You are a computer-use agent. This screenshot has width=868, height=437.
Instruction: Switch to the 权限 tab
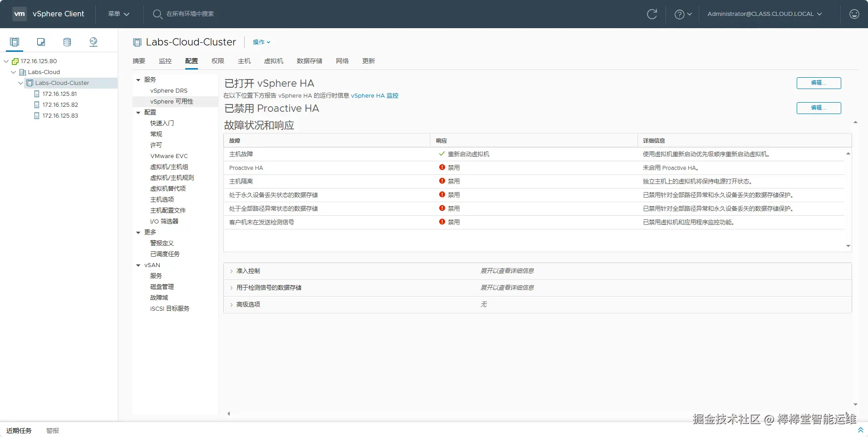(218, 61)
